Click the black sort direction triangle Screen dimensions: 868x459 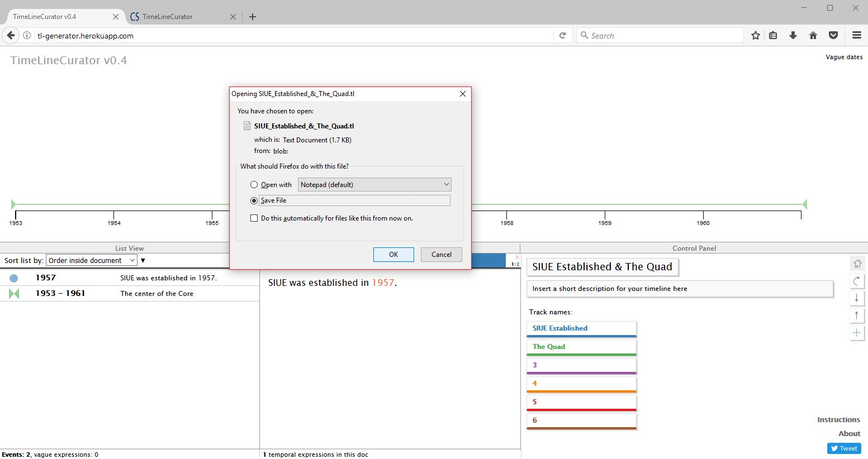(x=143, y=261)
